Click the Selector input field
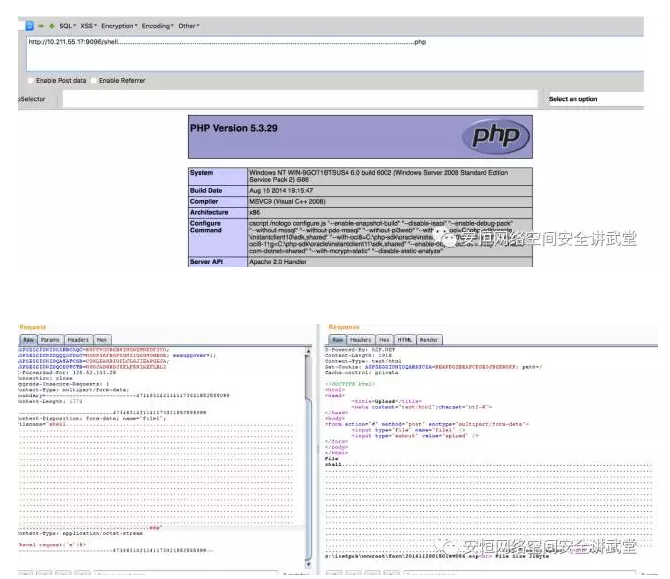This screenshot has height=579, width=670. tap(300, 99)
